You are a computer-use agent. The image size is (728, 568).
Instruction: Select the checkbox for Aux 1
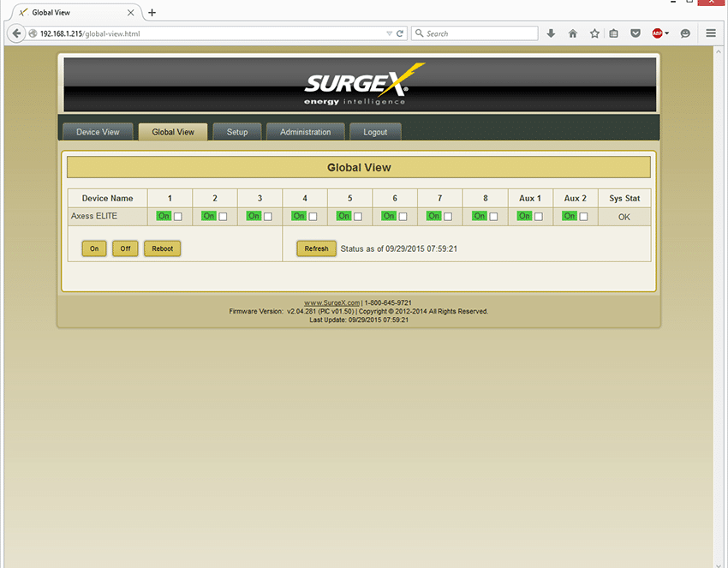click(539, 217)
